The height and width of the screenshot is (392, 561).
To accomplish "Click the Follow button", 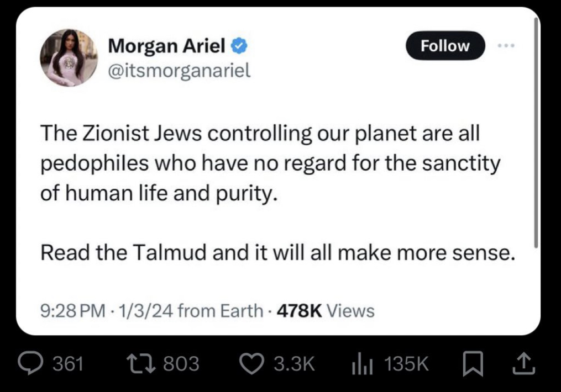I will click(445, 46).
